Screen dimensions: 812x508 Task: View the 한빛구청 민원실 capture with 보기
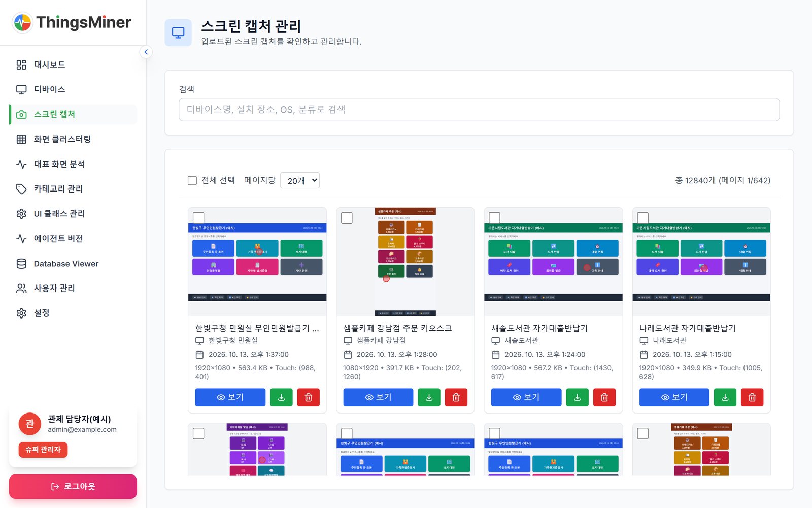pos(230,397)
